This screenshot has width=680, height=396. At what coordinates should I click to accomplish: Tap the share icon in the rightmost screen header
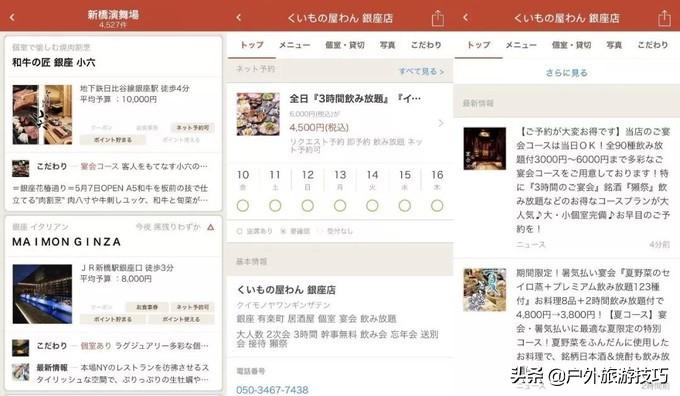(664, 18)
